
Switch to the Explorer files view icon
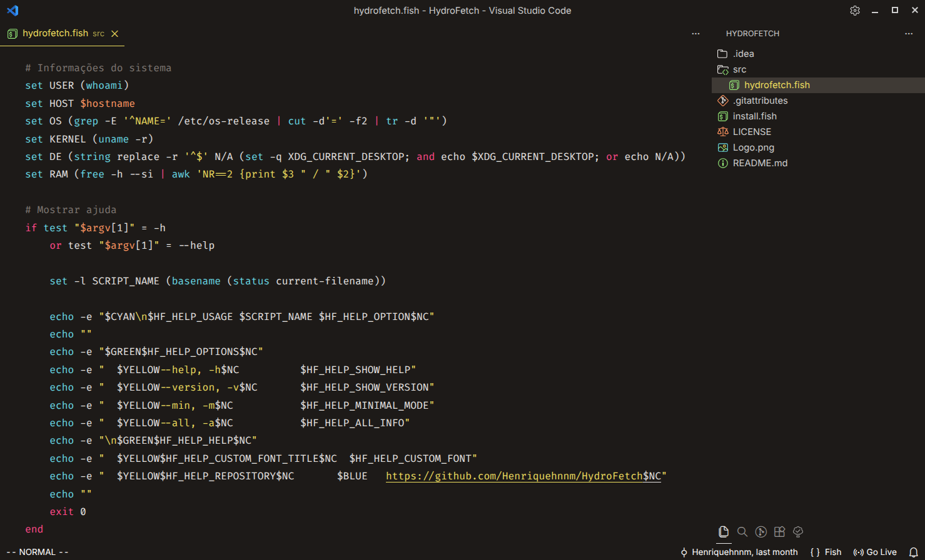coord(724,532)
